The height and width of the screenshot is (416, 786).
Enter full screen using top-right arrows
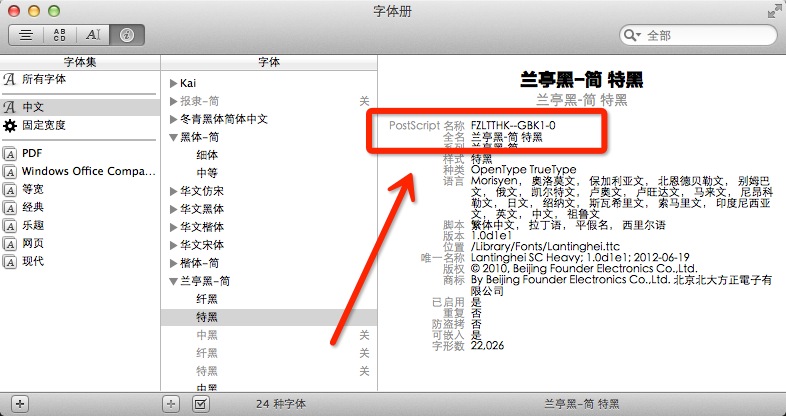click(773, 11)
